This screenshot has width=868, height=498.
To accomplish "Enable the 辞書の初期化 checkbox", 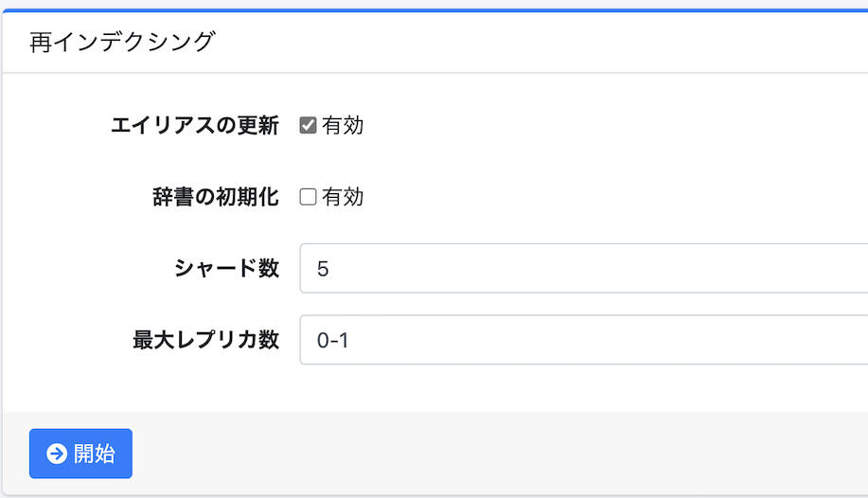I will 308,197.
